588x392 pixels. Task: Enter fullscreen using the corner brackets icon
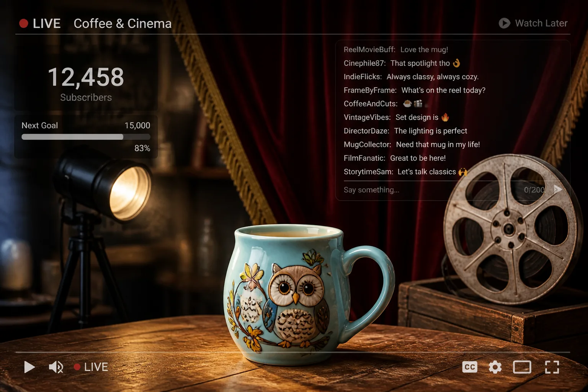552,367
